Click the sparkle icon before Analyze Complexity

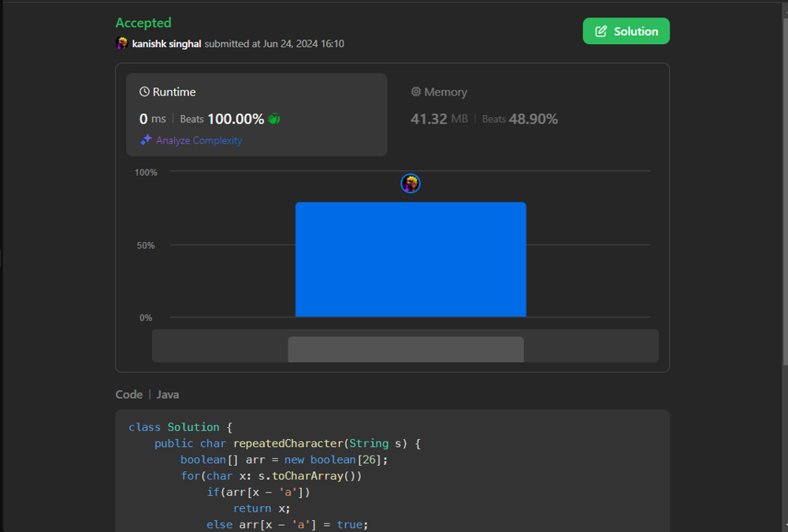147,140
